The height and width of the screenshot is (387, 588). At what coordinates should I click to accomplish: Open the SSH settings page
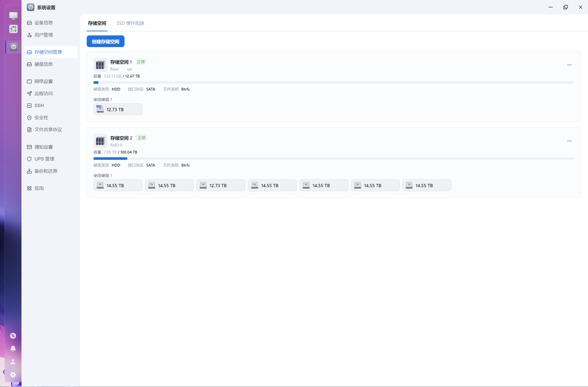point(39,106)
